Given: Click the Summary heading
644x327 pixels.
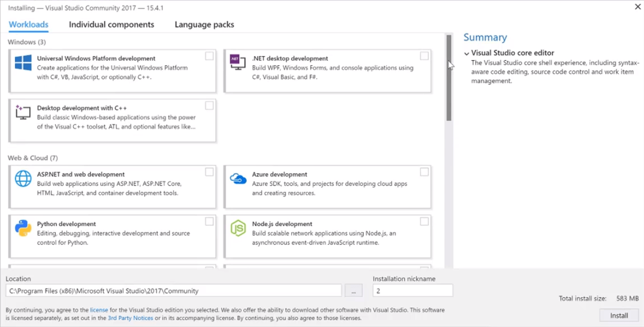Looking at the screenshot, I should [x=485, y=37].
